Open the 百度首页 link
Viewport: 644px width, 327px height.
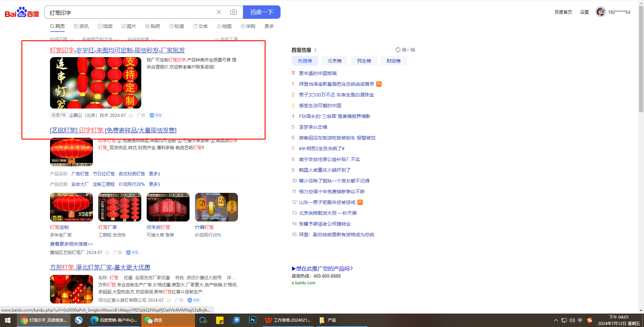point(563,12)
